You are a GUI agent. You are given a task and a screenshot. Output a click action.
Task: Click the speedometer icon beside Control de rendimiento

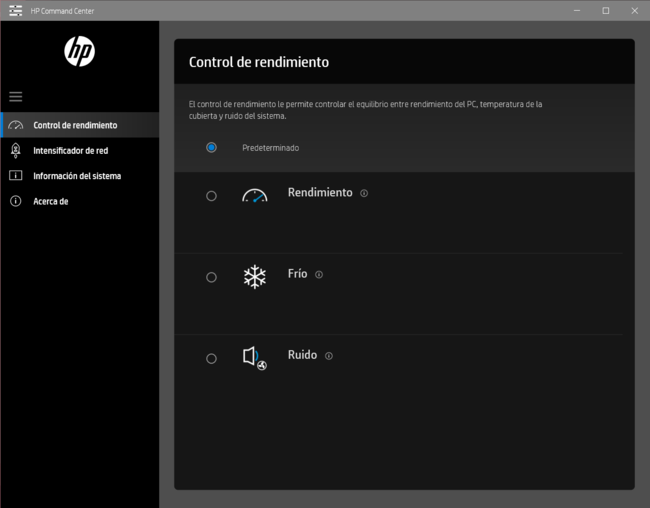tap(15, 125)
